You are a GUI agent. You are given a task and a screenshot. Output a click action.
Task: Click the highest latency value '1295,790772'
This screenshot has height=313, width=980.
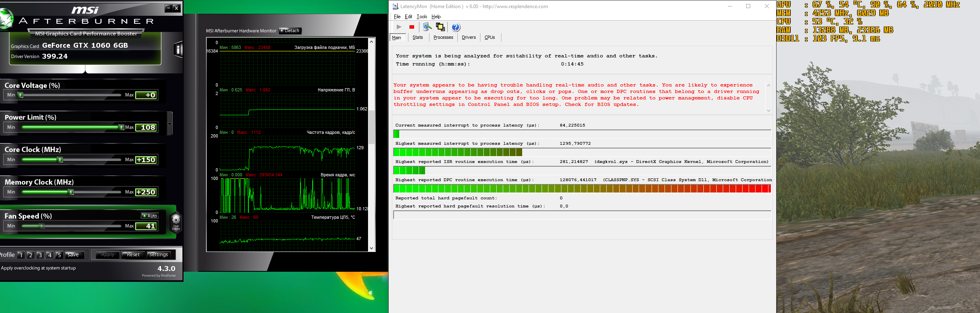coord(575,144)
